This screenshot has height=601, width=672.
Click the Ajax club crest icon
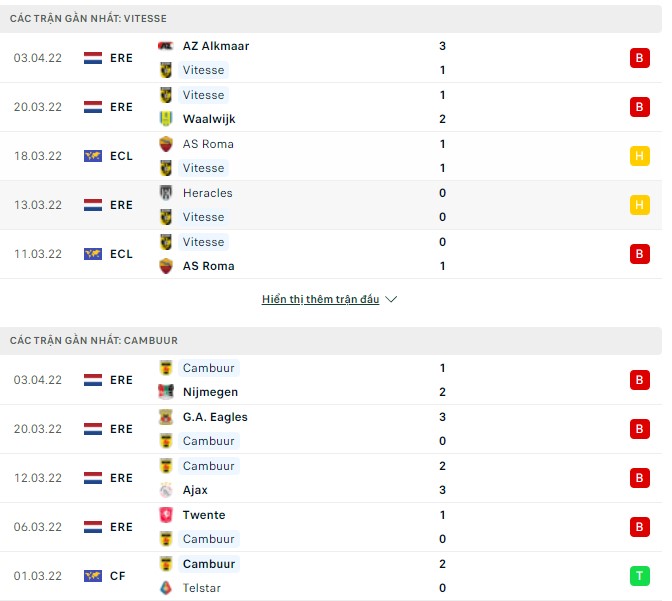[166, 490]
